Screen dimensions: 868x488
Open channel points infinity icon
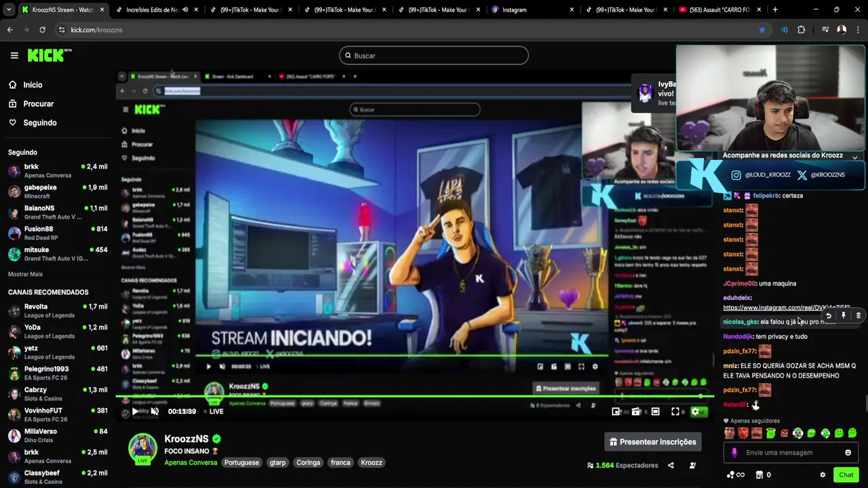[736, 475]
